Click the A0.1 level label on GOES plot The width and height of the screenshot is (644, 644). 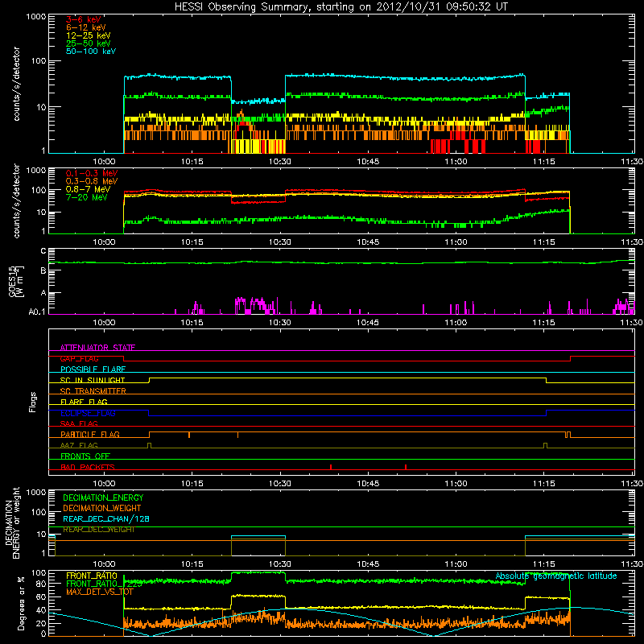pos(36,312)
